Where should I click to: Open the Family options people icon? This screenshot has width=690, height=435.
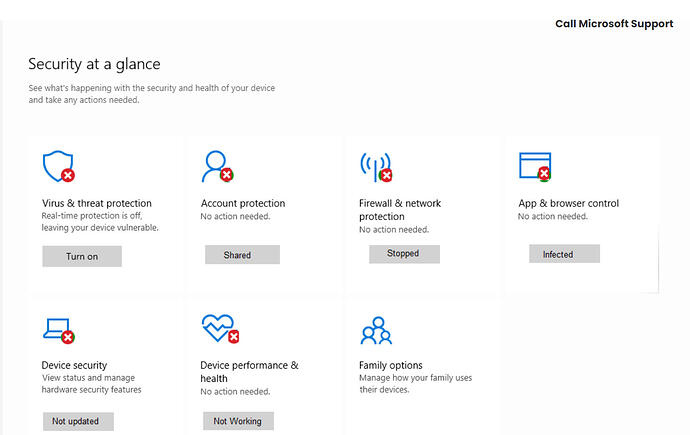[x=376, y=330]
